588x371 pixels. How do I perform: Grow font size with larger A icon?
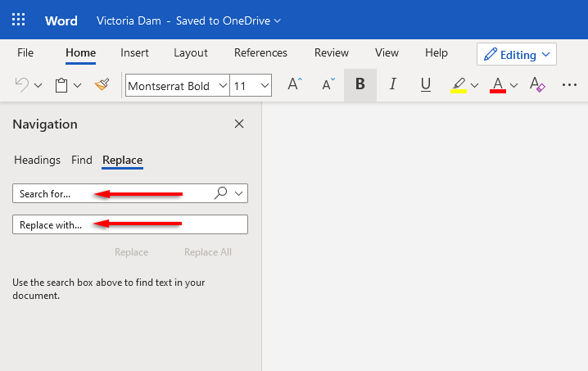pos(295,84)
